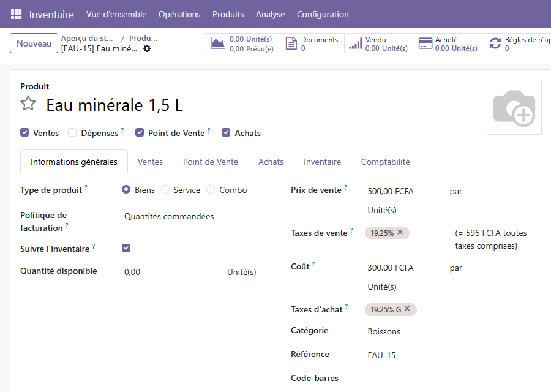Uncheck the Point de Vente checkbox
This screenshot has width=551, height=392.
point(140,132)
